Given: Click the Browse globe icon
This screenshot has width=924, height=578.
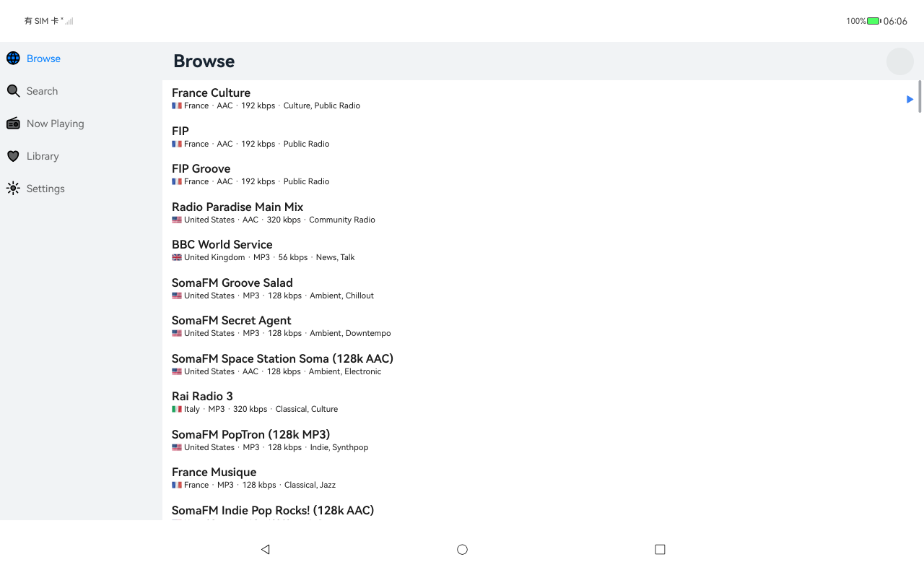Looking at the screenshot, I should point(13,59).
